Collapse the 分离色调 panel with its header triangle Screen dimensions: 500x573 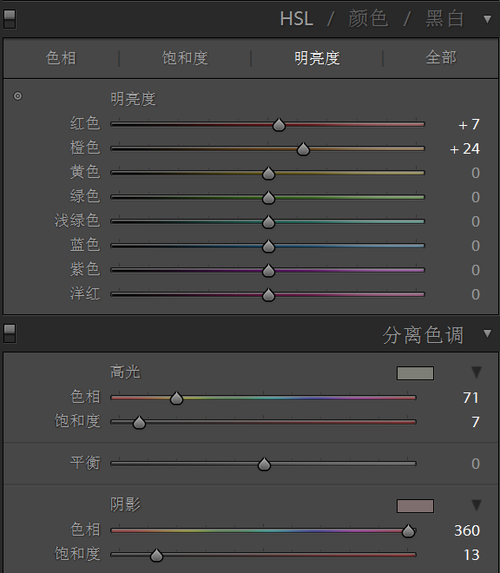point(487,333)
